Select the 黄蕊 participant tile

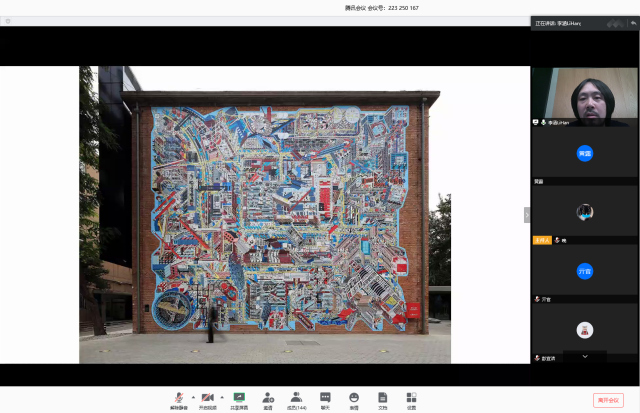pos(585,154)
